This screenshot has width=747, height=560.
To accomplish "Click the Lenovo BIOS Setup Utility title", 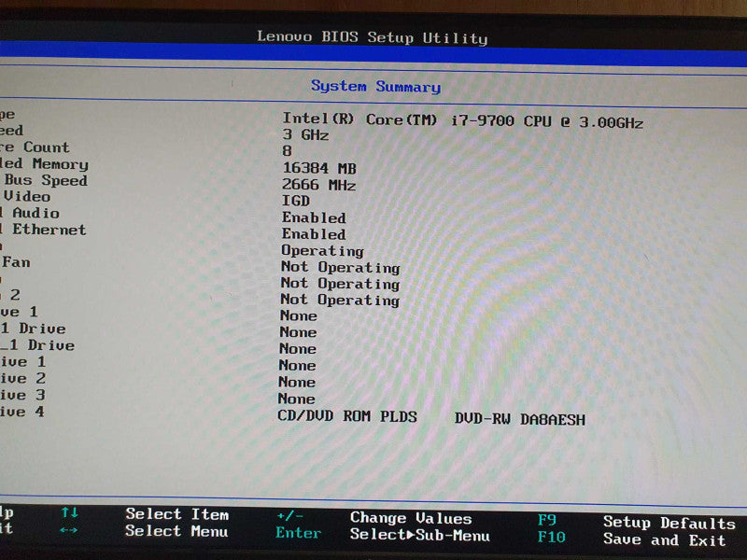I will (372, 37).
